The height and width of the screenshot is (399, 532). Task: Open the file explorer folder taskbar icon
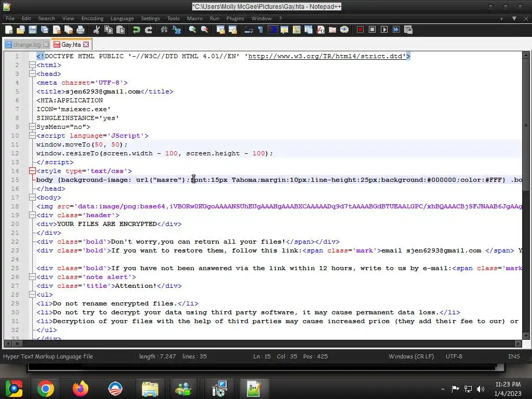150,389
